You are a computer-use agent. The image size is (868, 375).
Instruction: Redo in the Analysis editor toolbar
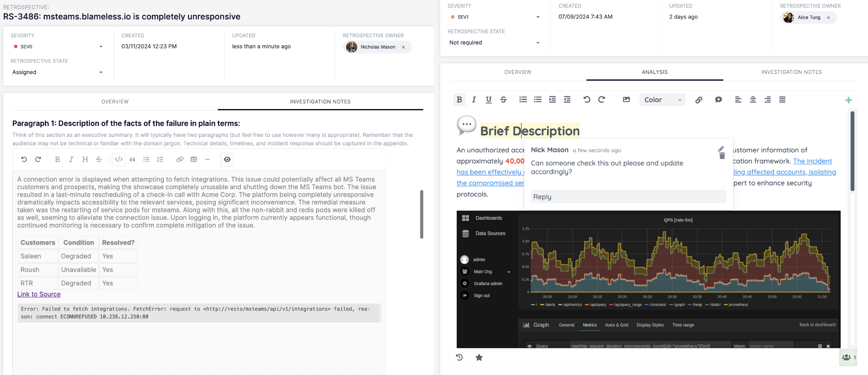tap(601, 100)
